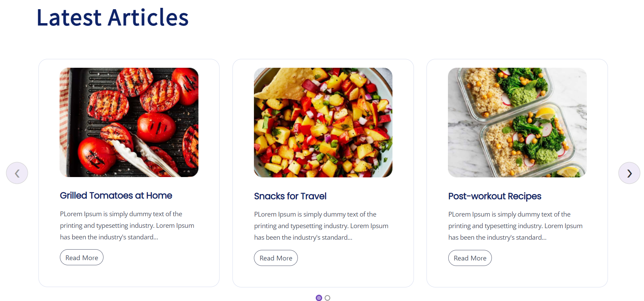Open the Post-workout Recipes article title

pyautogui.click(x=495, y=196)
